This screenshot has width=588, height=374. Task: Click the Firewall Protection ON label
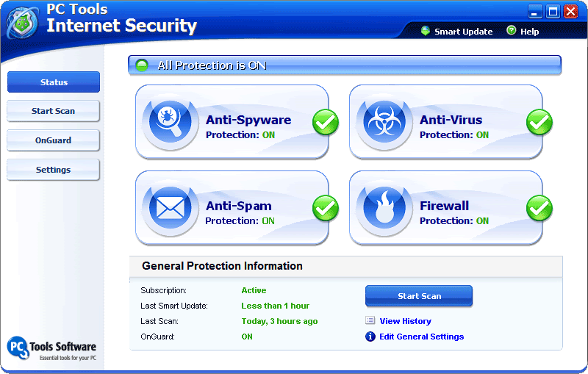(453, 220)
